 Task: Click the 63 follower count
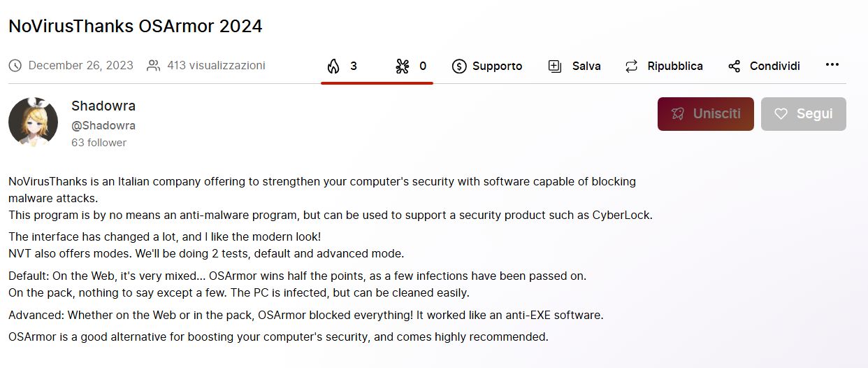click(99, 143)
